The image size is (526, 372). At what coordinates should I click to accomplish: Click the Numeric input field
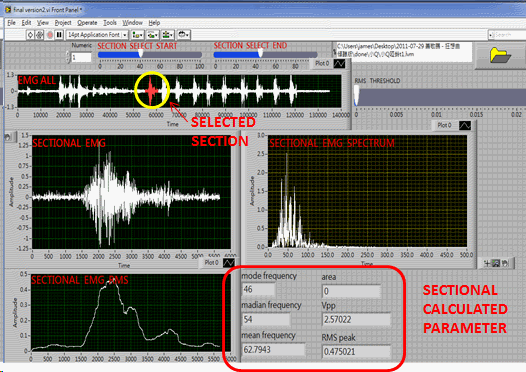81,57
